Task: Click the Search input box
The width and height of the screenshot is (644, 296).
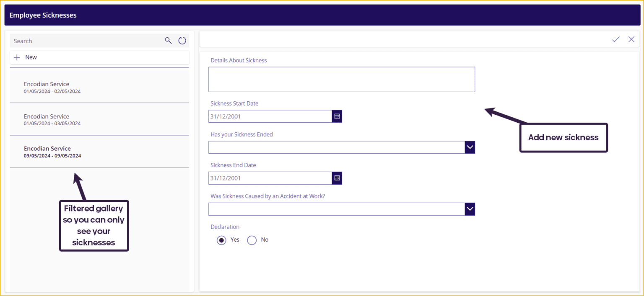Action: pyautogui.click(x=84, y=41)
